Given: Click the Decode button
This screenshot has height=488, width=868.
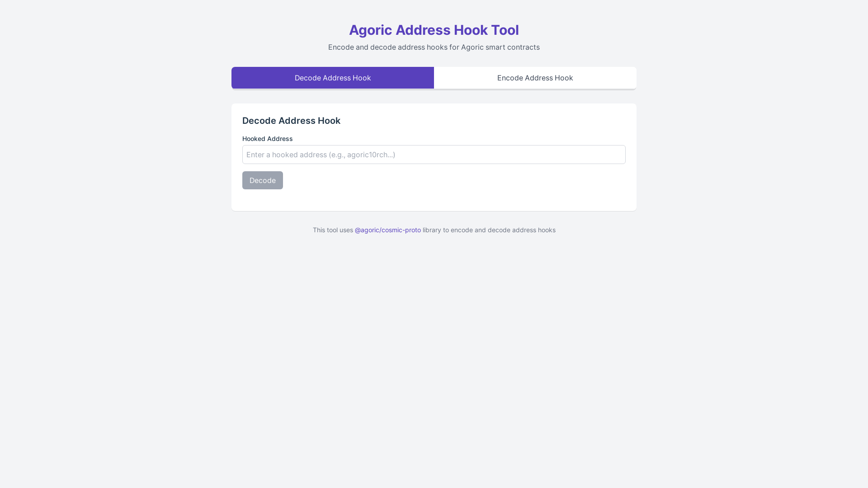Looking at the screenshot, I should (263, 180).
